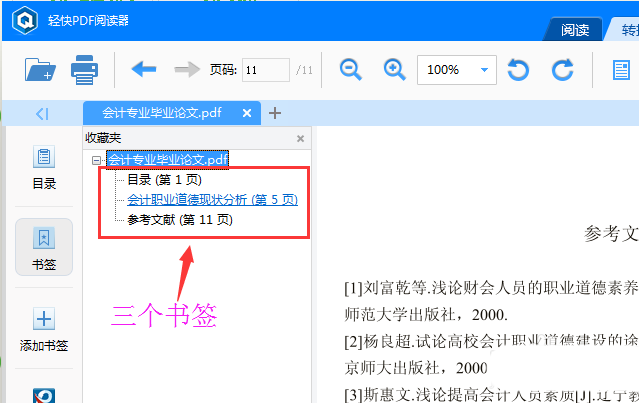Screen dimensions: 639x403
Task: Open a new tab with the plus button
Action: pyautogui.click(x=275, y=113)
